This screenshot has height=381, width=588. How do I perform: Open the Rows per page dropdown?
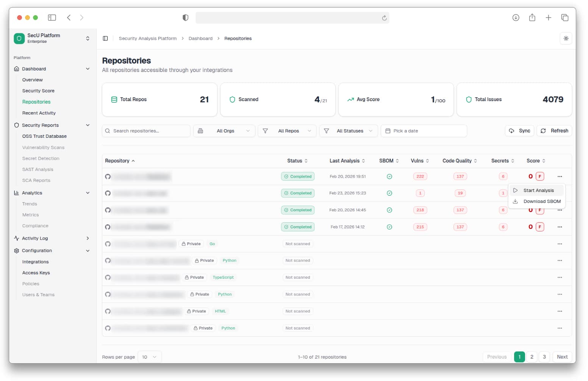(x=149, y=356)
